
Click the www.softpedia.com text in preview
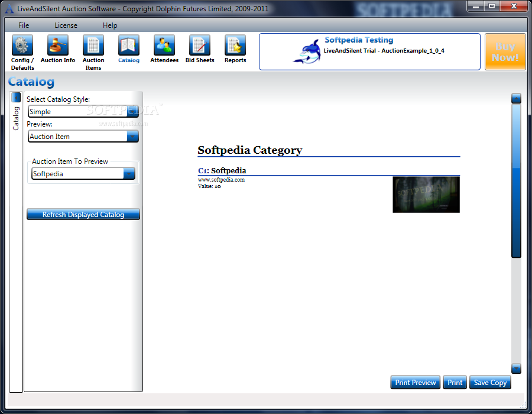pyautogui.click(x=221, y=180)
